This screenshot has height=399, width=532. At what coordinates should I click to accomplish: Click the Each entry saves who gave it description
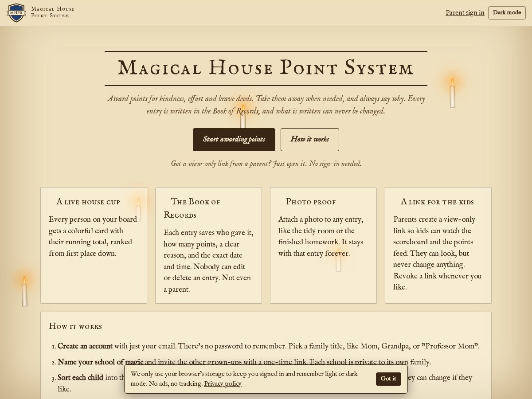point(208,261)
